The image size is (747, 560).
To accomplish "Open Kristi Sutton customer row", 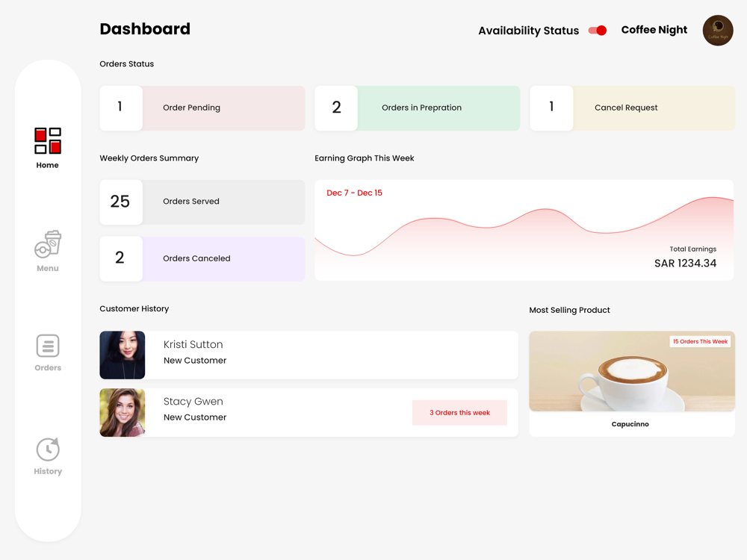I will tap(309, 355).
